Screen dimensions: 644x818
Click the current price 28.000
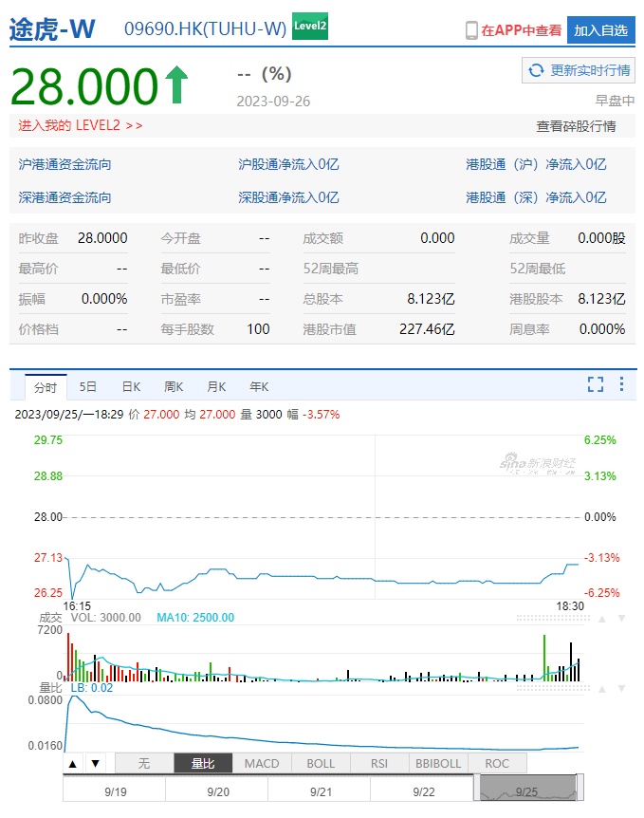(x=84, y=86)
